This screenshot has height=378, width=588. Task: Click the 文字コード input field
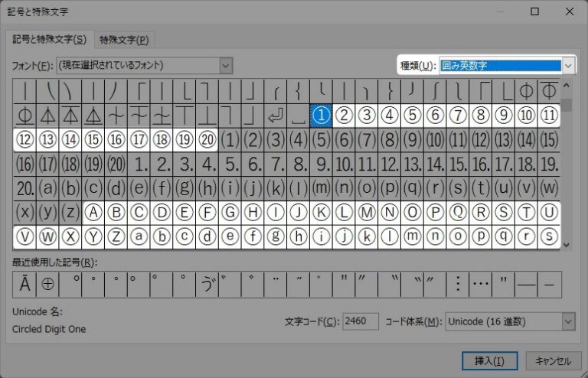click(x=360, y=321)
